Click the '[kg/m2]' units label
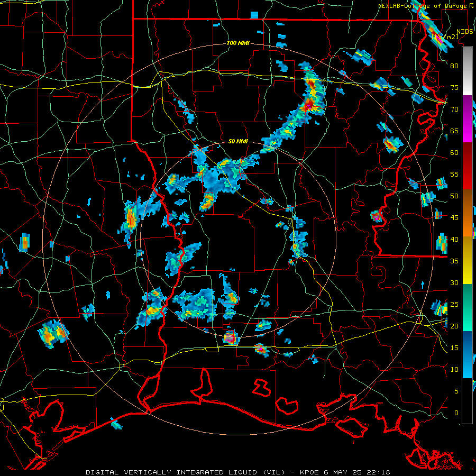 445,37
